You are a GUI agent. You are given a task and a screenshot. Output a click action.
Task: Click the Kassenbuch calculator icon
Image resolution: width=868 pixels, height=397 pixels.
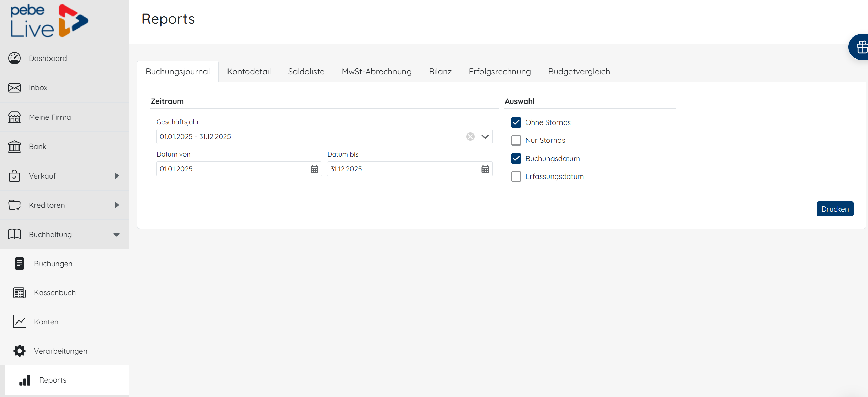(x=20, y=293)
